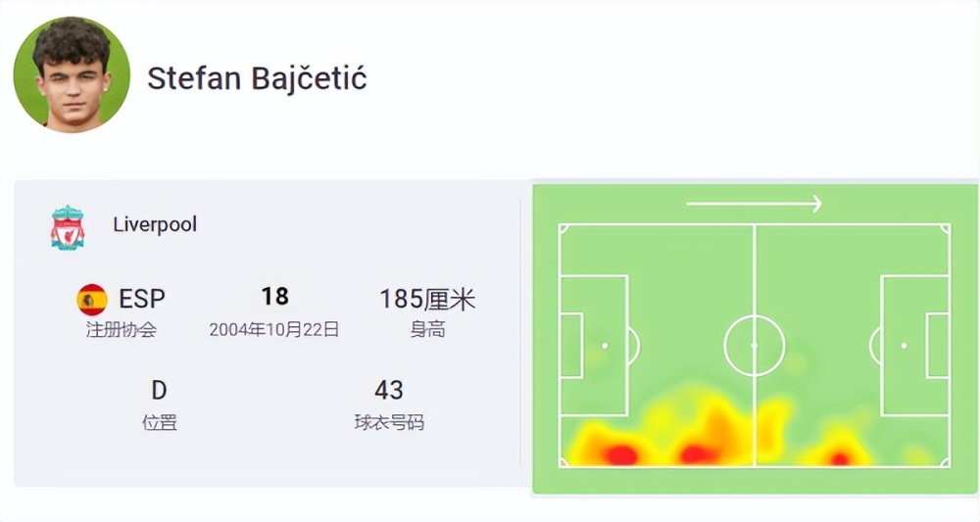Click the red hotspot in right half
Screen dimensions: 980x522
click(x=840, y=459)
